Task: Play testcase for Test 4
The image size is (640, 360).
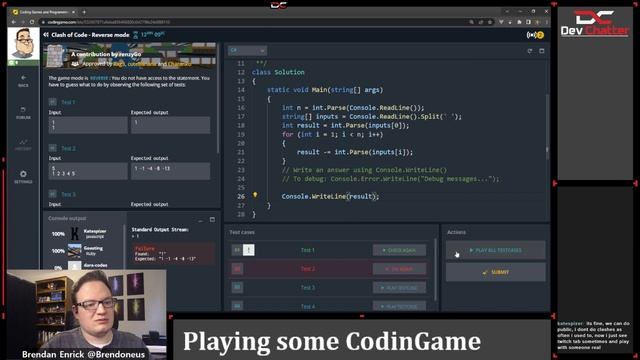Action: [399, 306]
